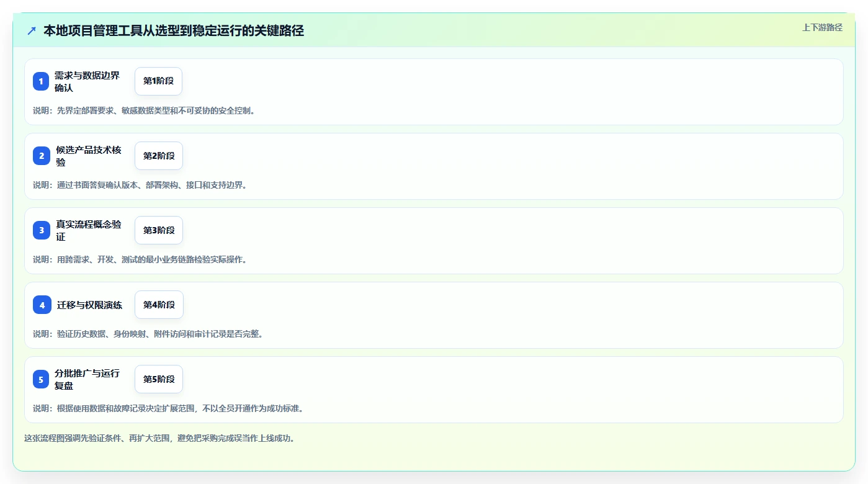
Task: Click the 上下游路径 label in the header
Action: click(x=822, y=27)
